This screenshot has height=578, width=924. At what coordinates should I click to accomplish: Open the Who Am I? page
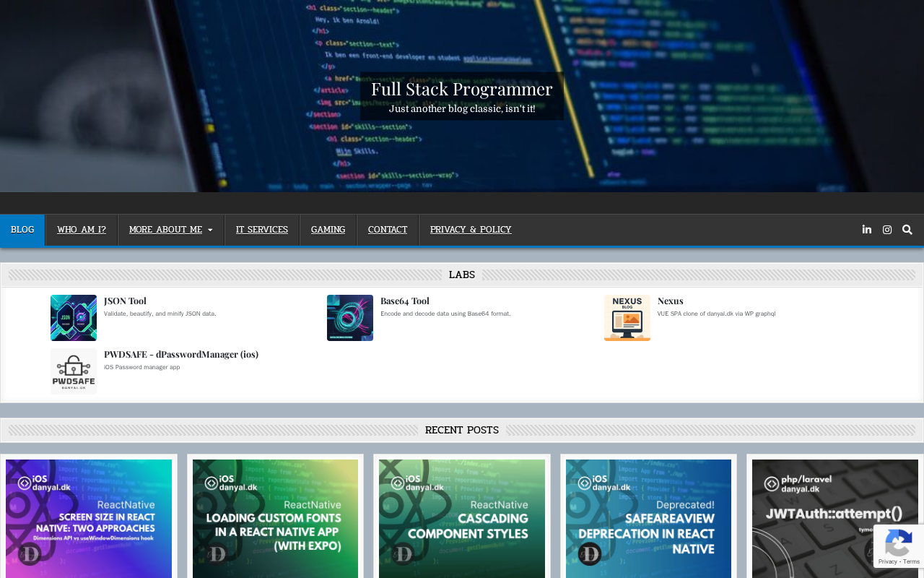pyautogui.click(x=82, y=230)
